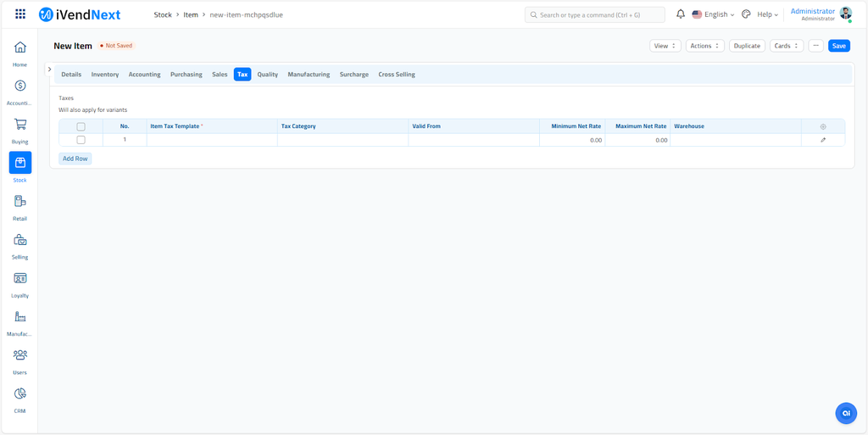Click the Add Row button
The width and height of the screenshot is (868, 435).
75,159
